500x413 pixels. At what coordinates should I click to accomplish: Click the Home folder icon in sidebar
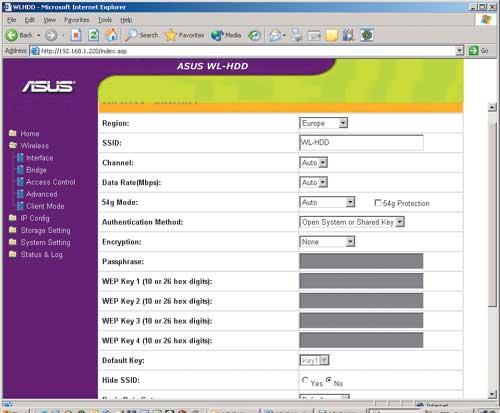point(13,133)
